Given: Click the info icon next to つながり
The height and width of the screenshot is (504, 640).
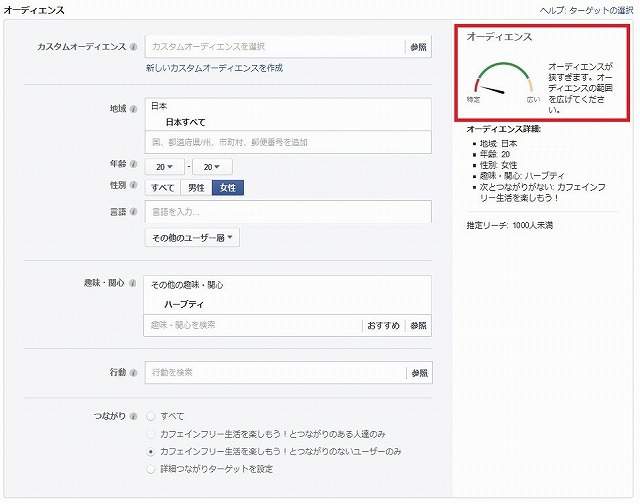Looking at the screenshot, I should tap(134, 415).
